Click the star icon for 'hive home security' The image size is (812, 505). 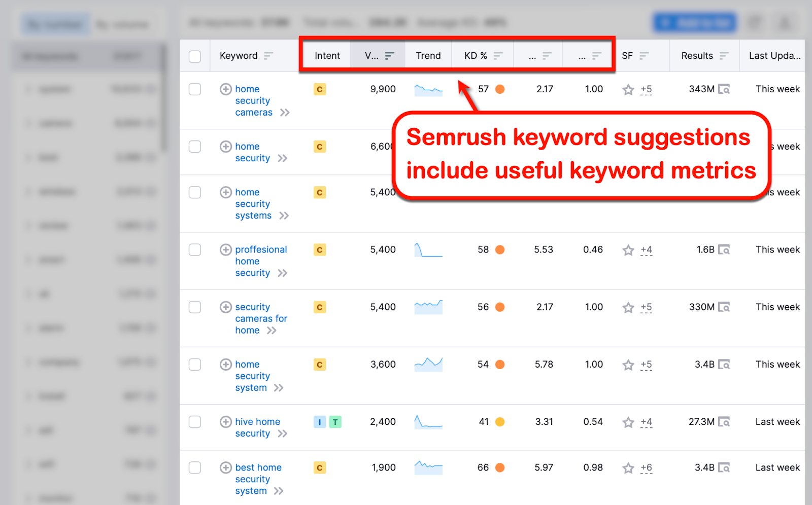tap(628, 422)
